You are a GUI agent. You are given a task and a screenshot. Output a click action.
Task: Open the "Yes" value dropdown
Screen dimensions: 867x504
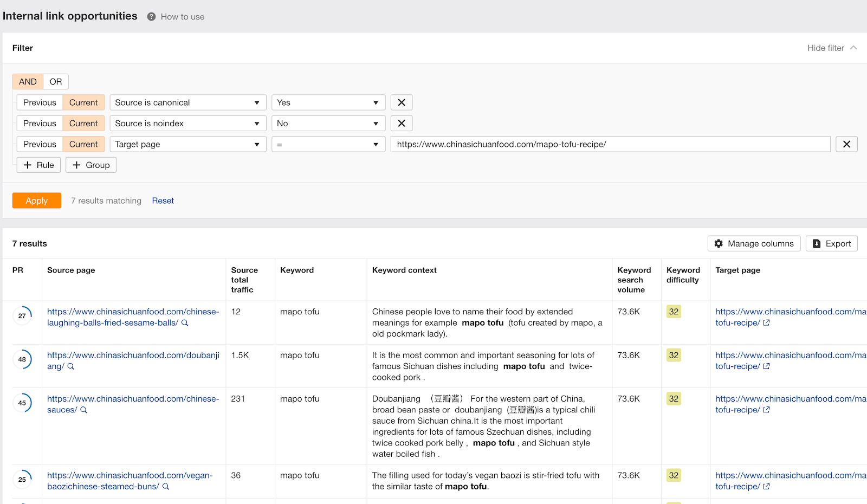[328, 102]
